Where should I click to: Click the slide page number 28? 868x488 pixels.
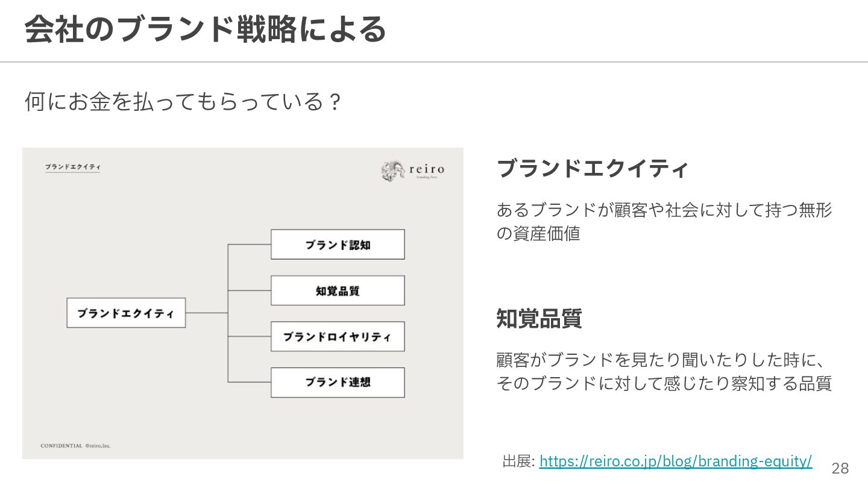click(x=840, y=468)
